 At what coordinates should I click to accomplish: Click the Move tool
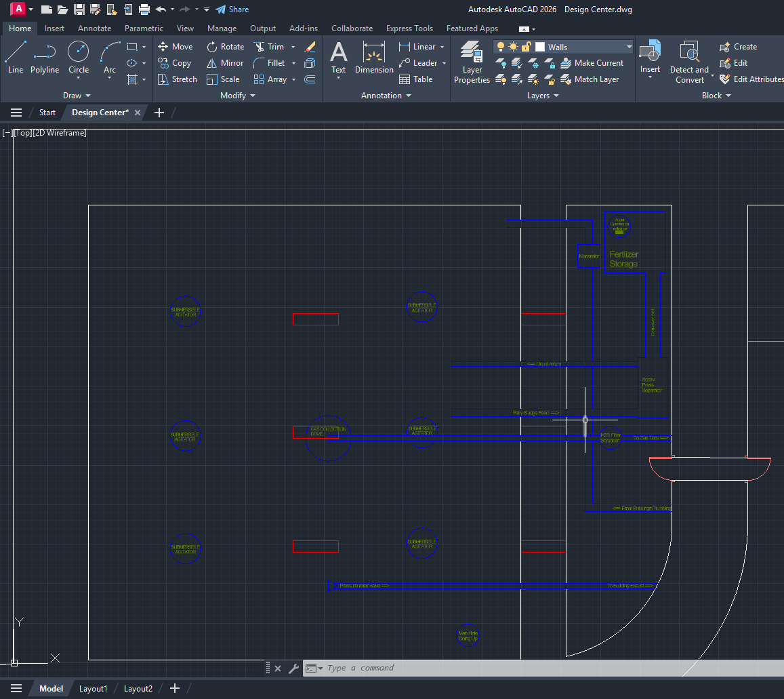(x=175, y=47)
